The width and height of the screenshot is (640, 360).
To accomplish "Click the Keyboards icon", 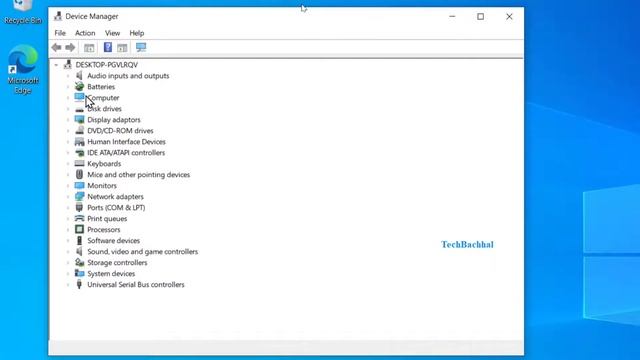I will (x=79, y=164).
